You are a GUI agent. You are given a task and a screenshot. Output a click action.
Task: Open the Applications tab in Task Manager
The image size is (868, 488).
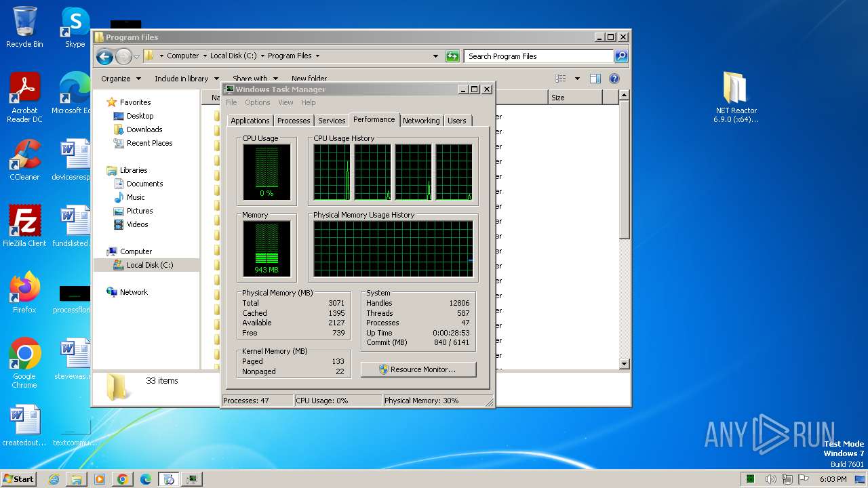coord(250,121)
